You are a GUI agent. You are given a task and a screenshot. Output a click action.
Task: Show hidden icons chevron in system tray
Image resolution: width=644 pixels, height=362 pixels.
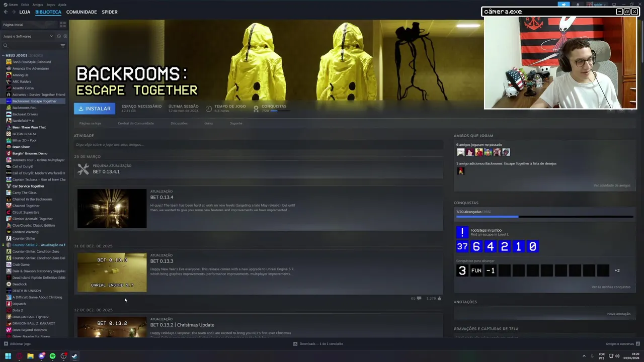point(584,356)
